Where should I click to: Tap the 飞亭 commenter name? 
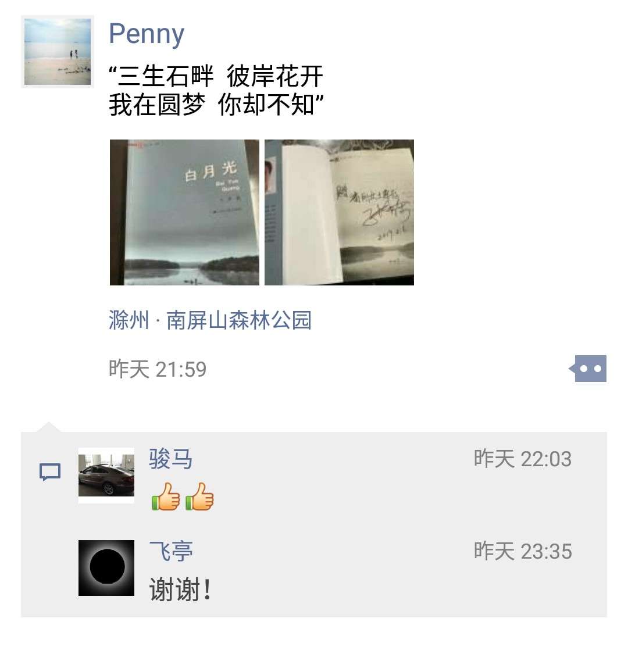[x=170, y=551]
